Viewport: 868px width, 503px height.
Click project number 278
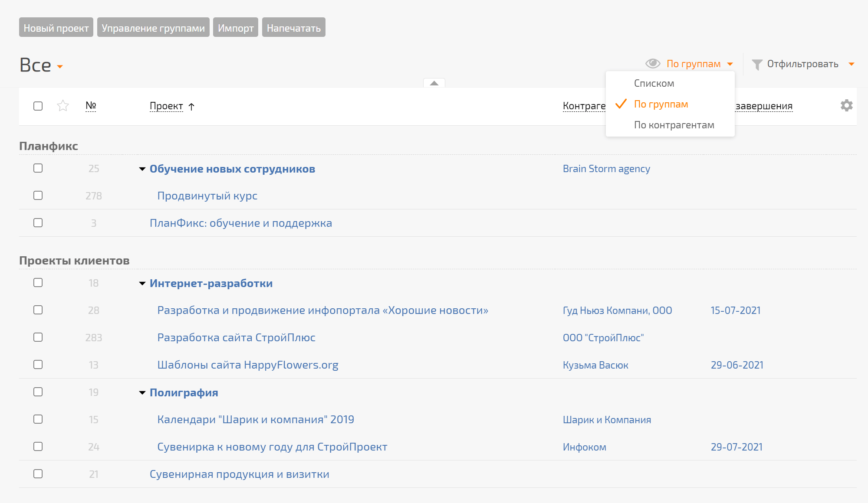(x=94, y=196)
